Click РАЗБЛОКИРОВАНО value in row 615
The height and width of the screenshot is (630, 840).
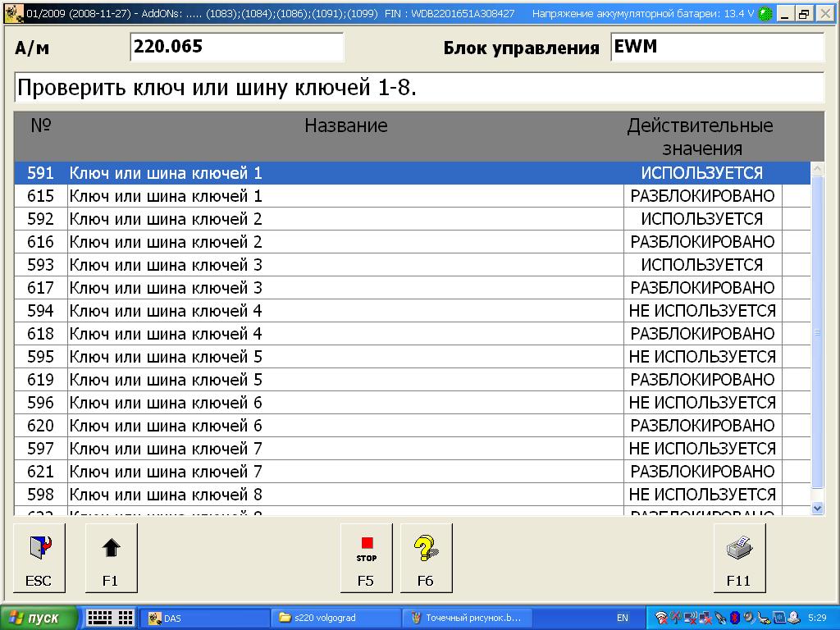tap(702, 196)
